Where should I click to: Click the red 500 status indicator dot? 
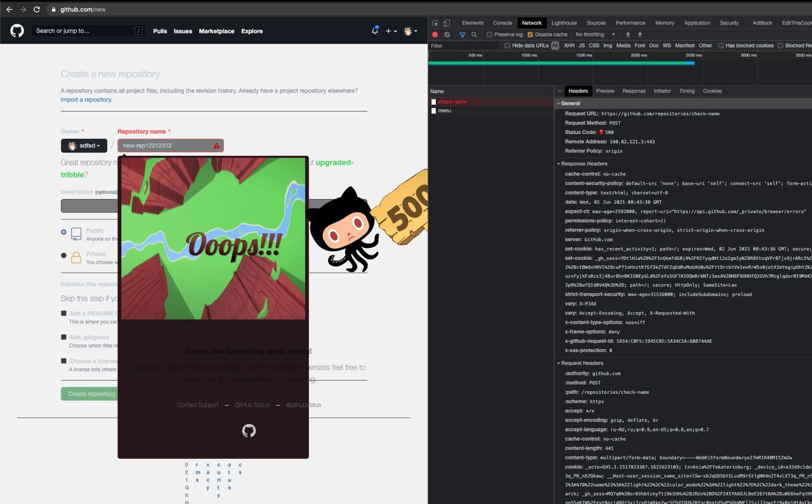coord(601,132)
